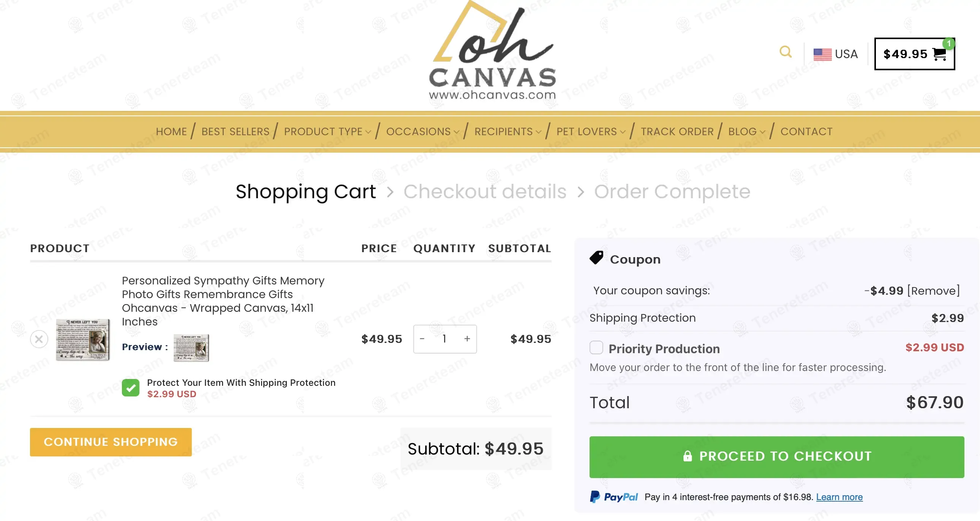Uncheck the Shipping Protection checkbox
980x521 pixels.
coord(131,388)
